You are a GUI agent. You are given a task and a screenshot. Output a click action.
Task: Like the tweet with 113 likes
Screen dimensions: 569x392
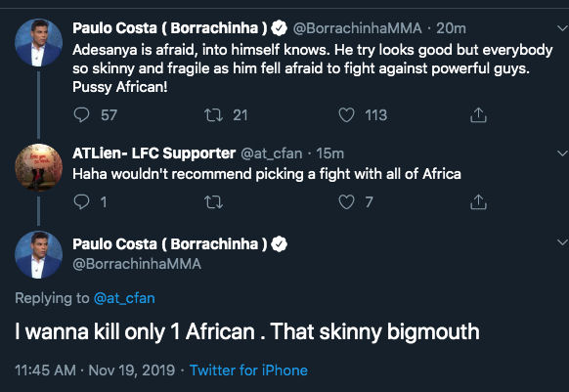click(x=346, y=115)
